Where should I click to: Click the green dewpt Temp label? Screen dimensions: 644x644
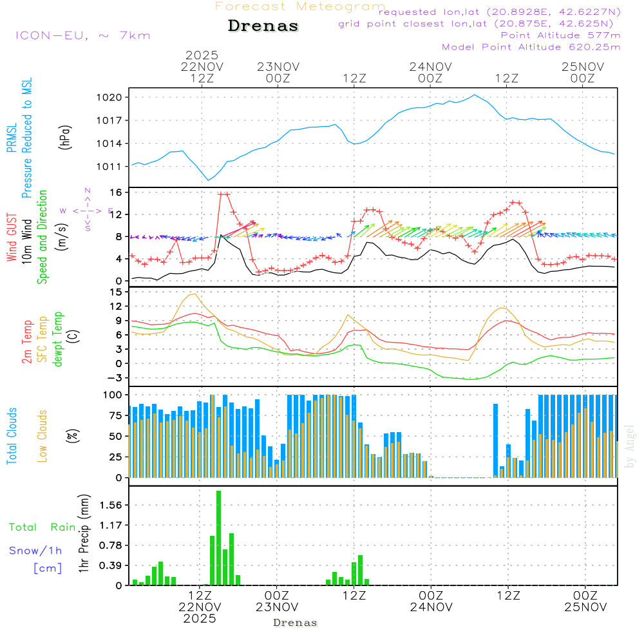tap(58, 339)
